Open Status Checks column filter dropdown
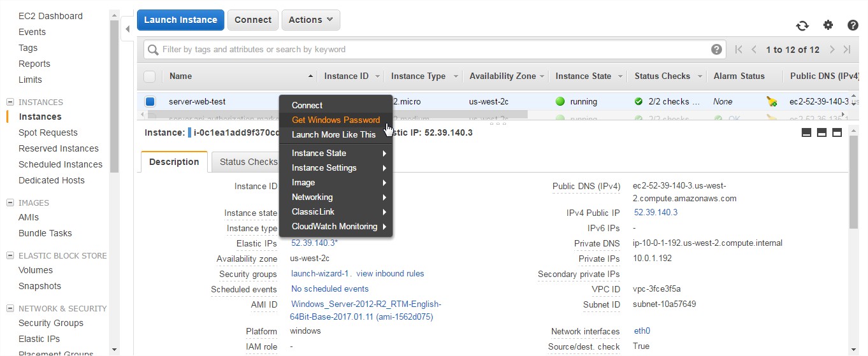Screen dimensions: 868x356 (698, 76)
